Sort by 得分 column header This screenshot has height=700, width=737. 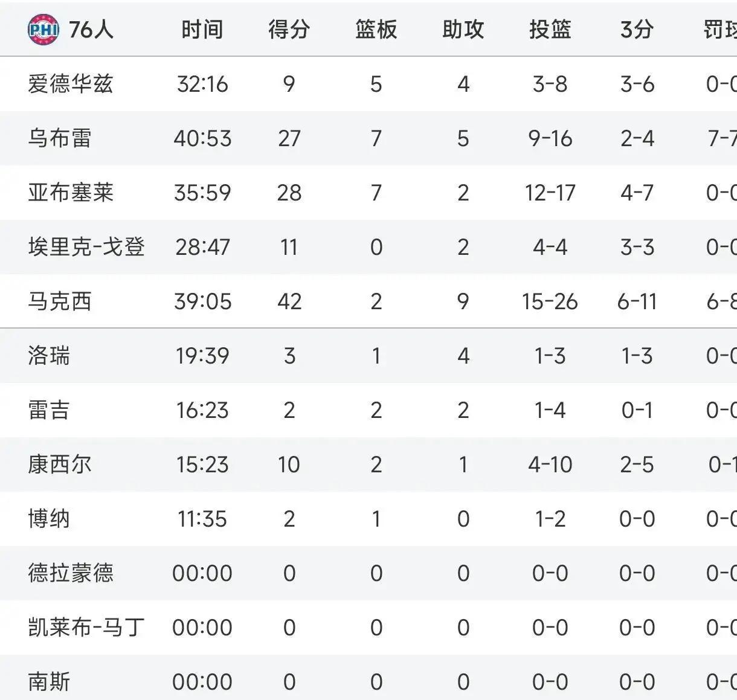coord(289,29)
